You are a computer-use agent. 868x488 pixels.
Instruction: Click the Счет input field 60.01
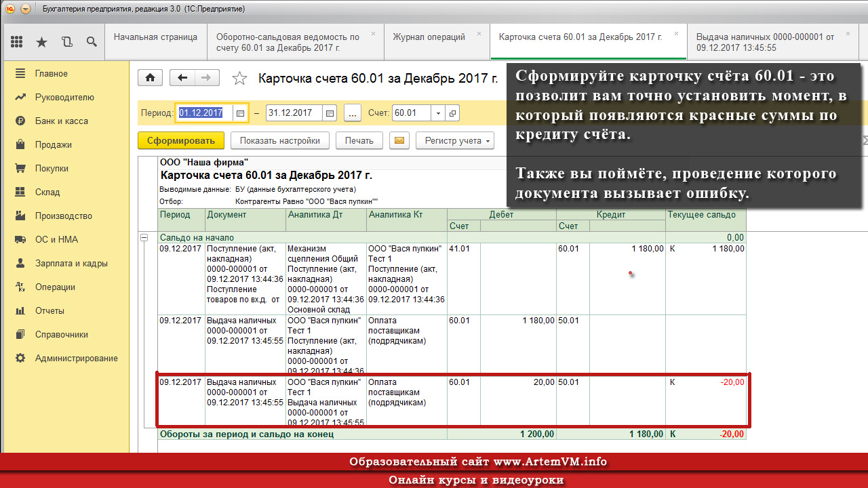click(412, 113)
